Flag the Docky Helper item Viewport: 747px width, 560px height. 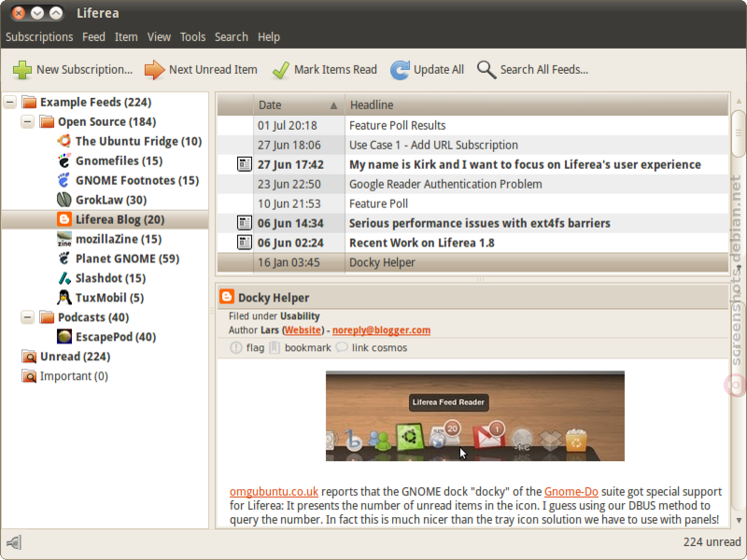click(x=247, y=347)
